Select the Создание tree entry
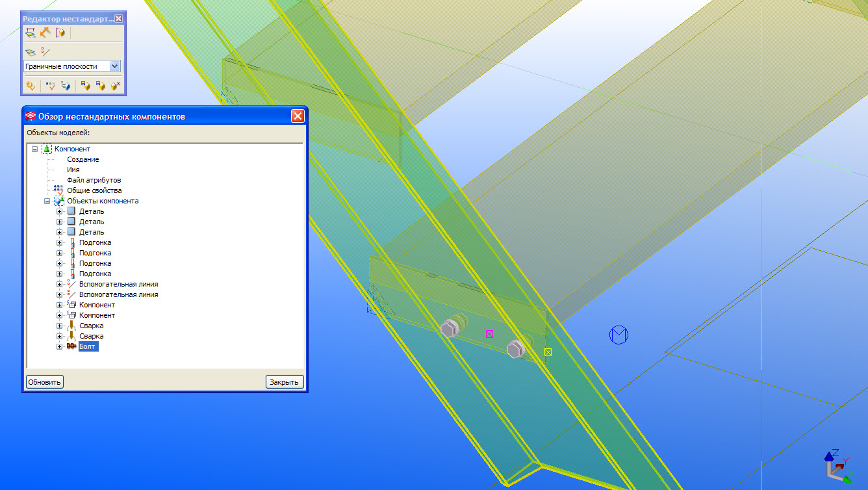868x490 pixels. [x=83, y=159]
